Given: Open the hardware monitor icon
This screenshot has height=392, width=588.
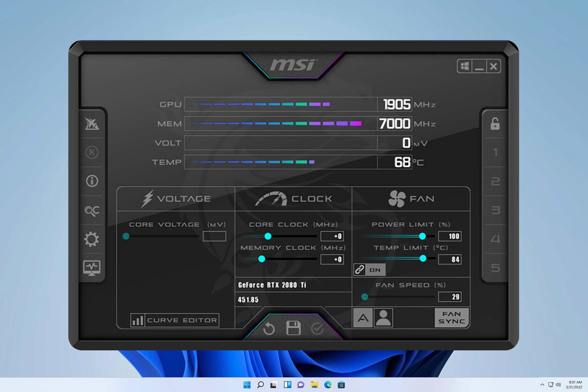Looking at the screenshot, I should click(x=92, y=268).
